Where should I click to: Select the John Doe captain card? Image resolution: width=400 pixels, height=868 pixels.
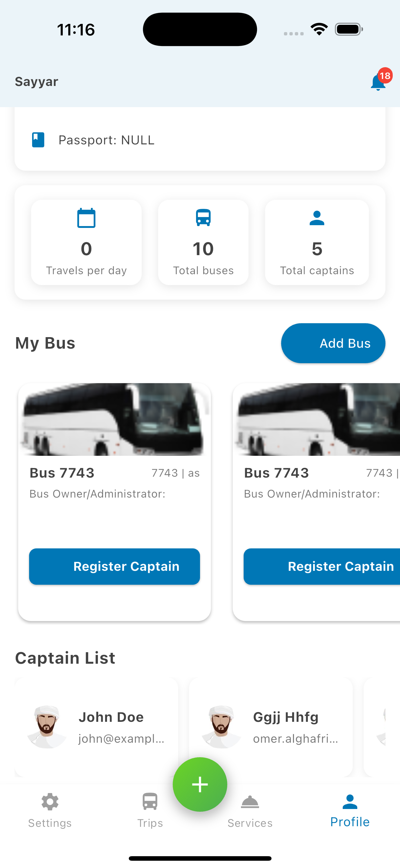96,727
